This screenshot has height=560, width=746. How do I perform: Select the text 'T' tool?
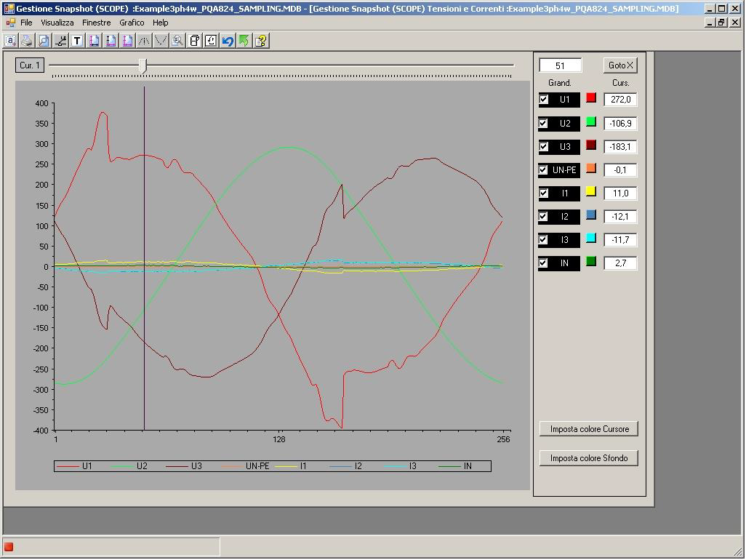tap(77, 41)
